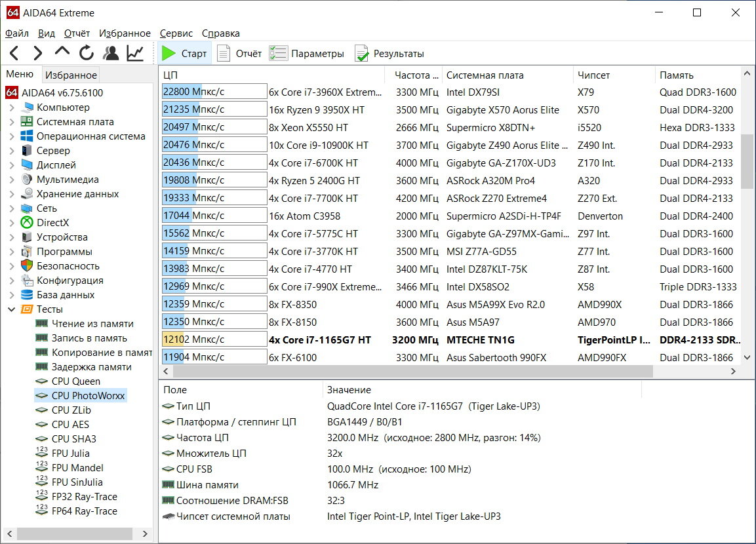Open the user profile icon in toolbar

tap(111, 53)
